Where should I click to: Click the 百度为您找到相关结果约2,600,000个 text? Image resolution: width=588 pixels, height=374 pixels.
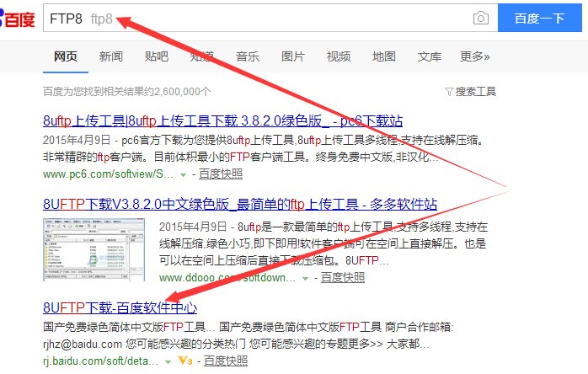[126, 92]
